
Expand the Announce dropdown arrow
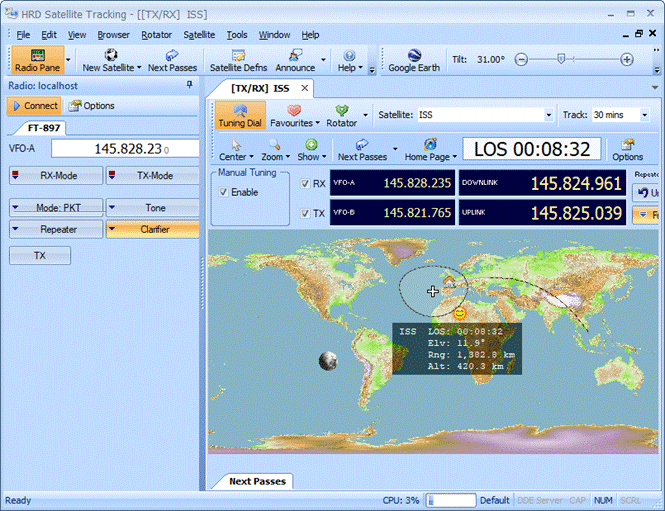click(323, 60)
